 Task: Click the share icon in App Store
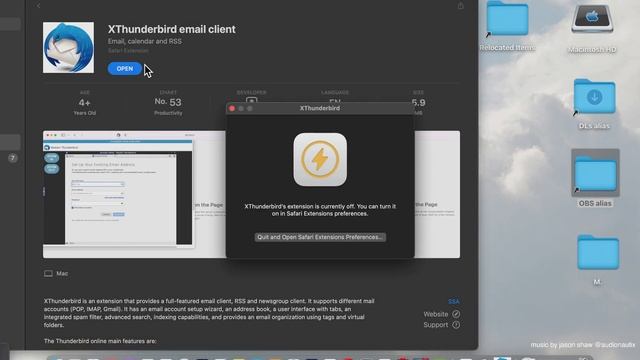(x=460, y=6)
